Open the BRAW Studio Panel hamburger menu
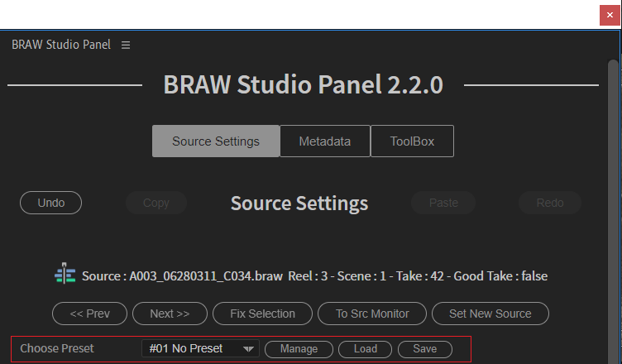This screenshot has height=364, width=622. tap(126, 45)
